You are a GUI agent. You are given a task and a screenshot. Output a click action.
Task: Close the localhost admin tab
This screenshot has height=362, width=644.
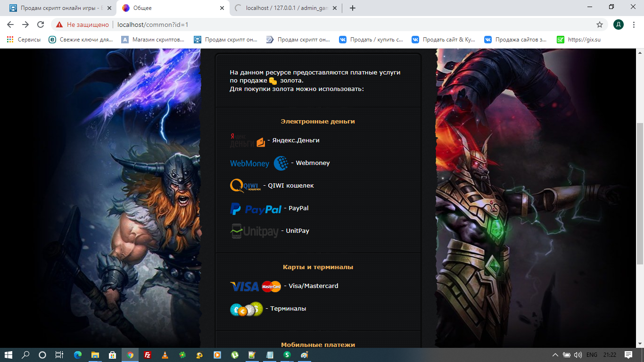click(x=335, y=8)
